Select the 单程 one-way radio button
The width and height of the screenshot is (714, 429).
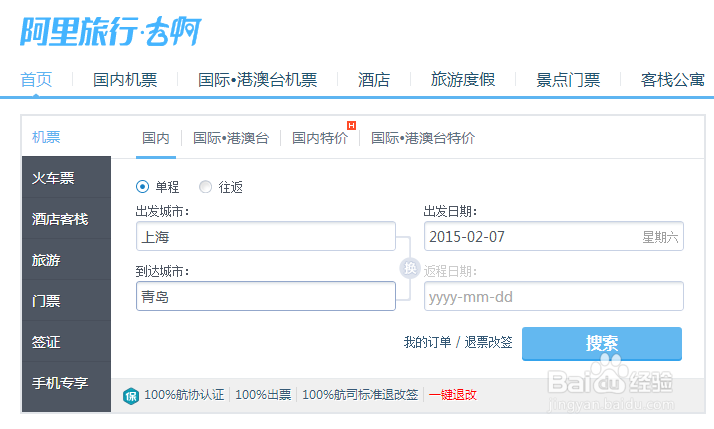point(143,187)
